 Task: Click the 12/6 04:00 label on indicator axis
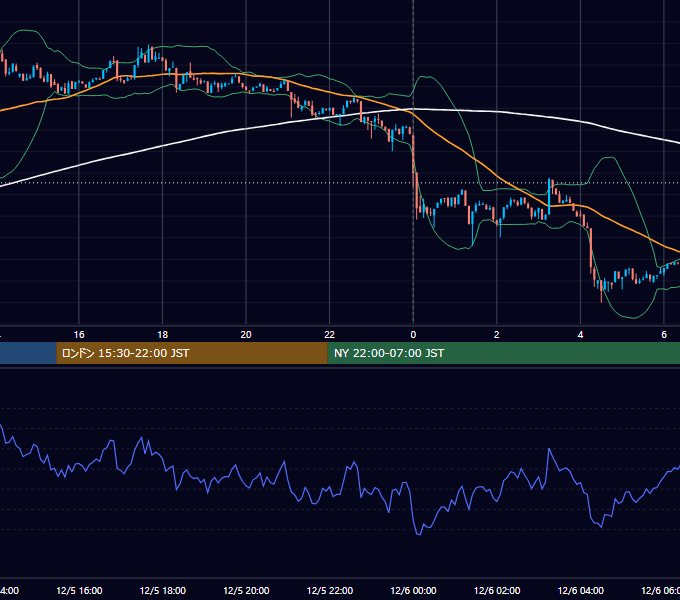[x=580, y=590]
